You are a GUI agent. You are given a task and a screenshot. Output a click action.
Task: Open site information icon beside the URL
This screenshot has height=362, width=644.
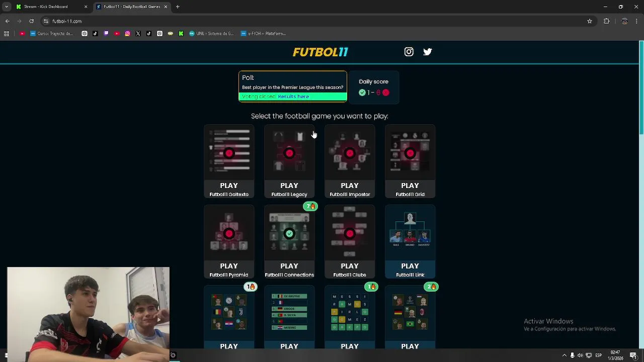pos(46,21)
